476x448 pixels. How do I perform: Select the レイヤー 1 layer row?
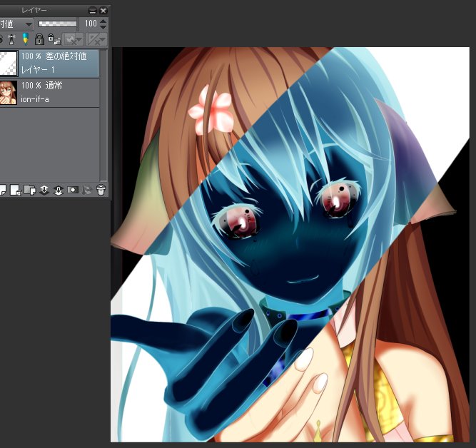point(49,63)
